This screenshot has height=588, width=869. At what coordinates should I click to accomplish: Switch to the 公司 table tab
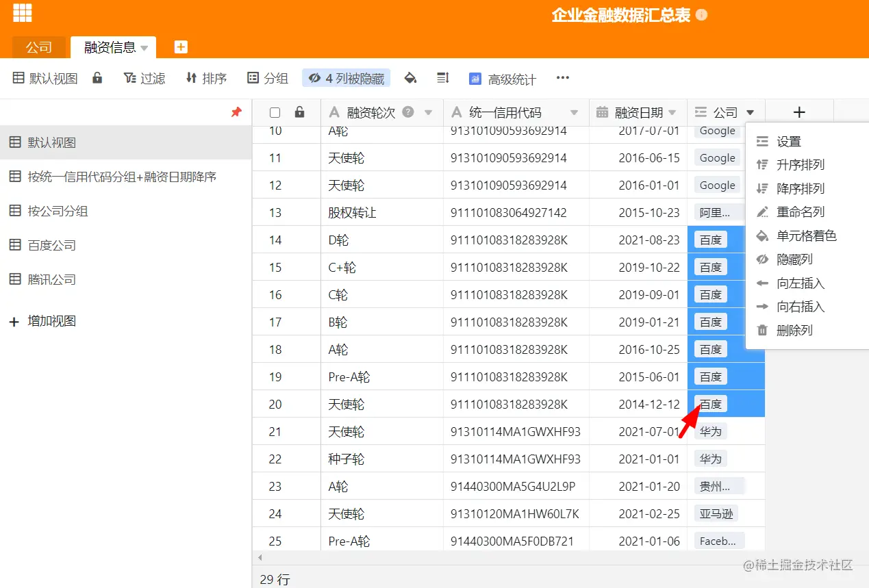[39, 47]
